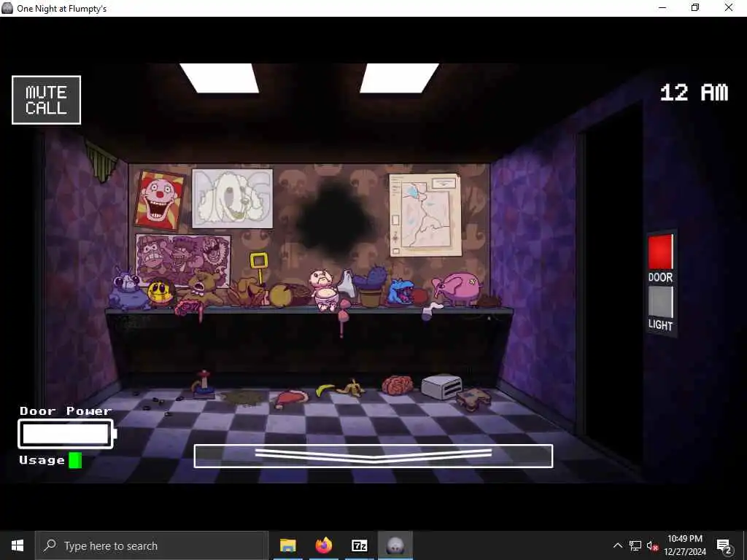Click the green Usage indicator block
This screenshot has width=747, height=560.
[75, 461]
